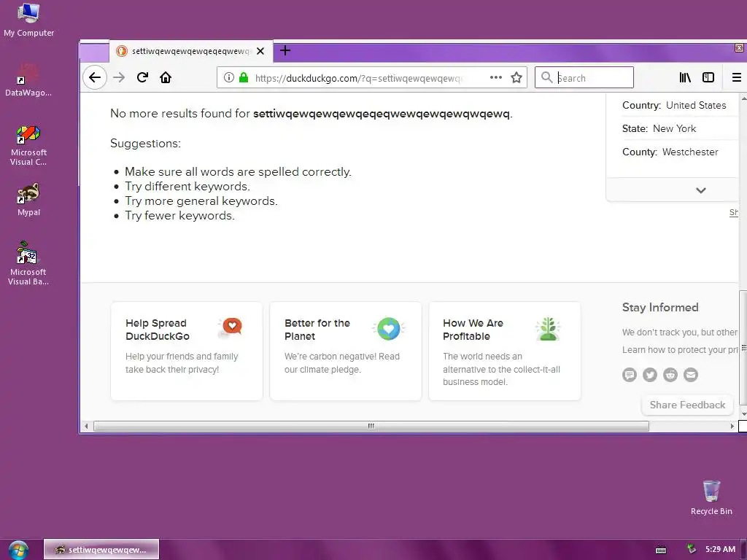This screenshot has height=560, width=747.
Task: Open Help Spread DuckDuckGo card
Action: tap(186, 351)
